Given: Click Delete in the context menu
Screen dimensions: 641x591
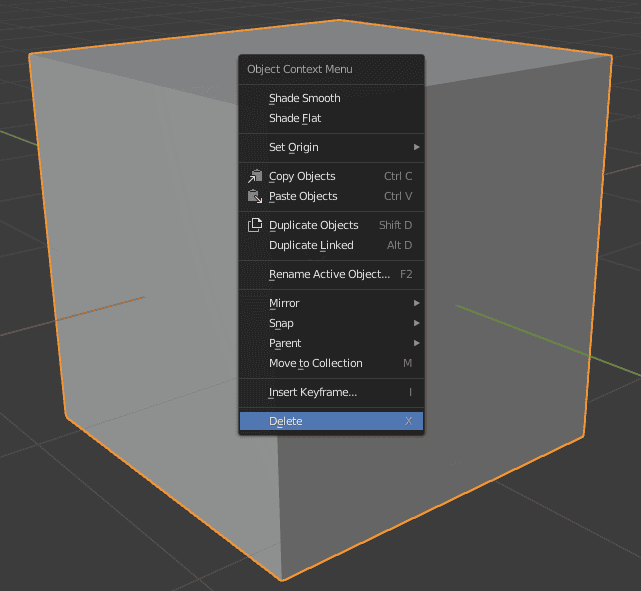Looking at the screenshot, I should click(x=331, y=421).
